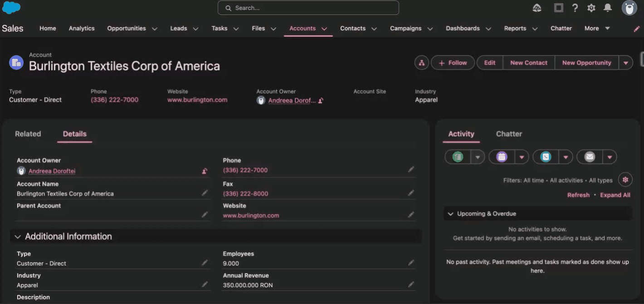Open activity filter settings gear
The image size is (644, 304).
(625, 179)
